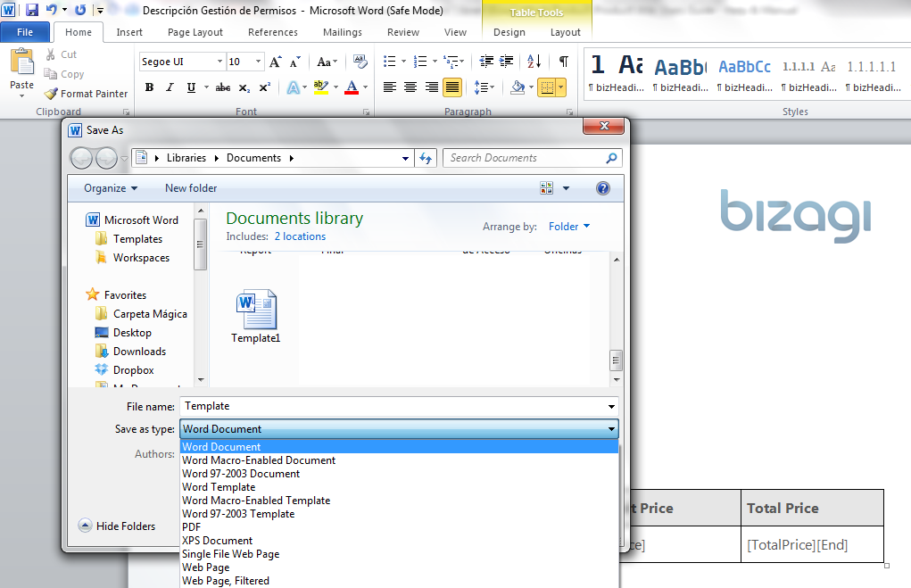Screen dimensions: 911x588
Task: Open the text Highlight Color swatch
Action: coord(320,87)
